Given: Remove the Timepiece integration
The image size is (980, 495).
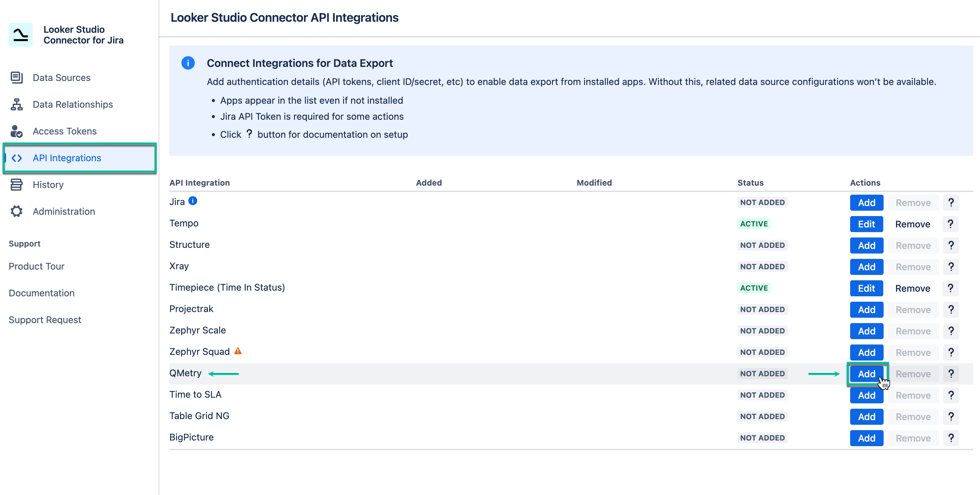Looking at the screenshot, I should click(x=913, y=288).
